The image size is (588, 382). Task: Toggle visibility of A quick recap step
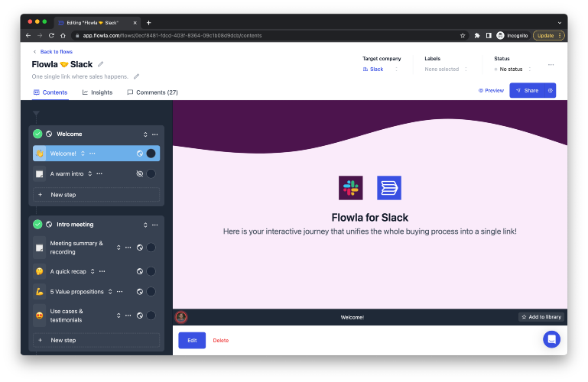(x=139, y=271)
